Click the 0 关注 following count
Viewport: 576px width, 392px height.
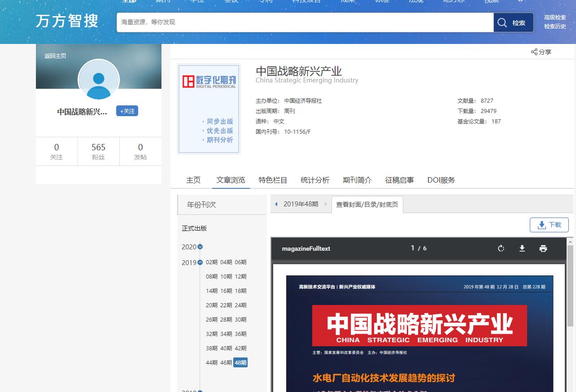click(57, 152)
